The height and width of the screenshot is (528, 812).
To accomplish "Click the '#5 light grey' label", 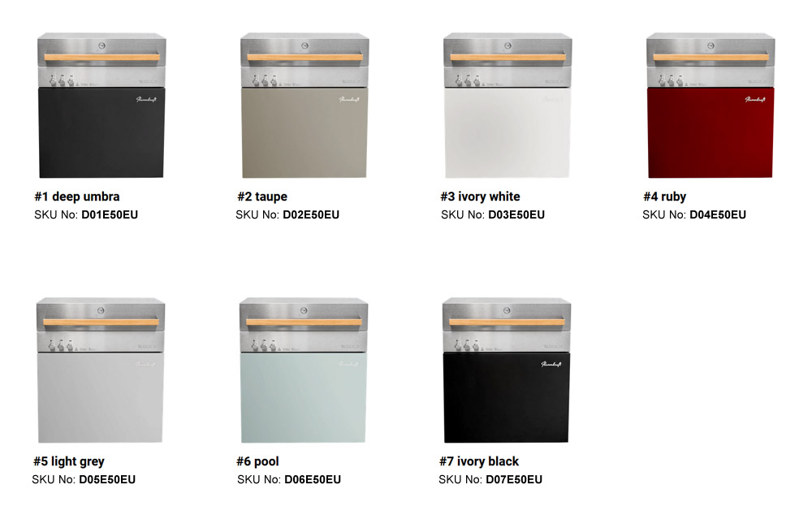I will tap(69, 461).
